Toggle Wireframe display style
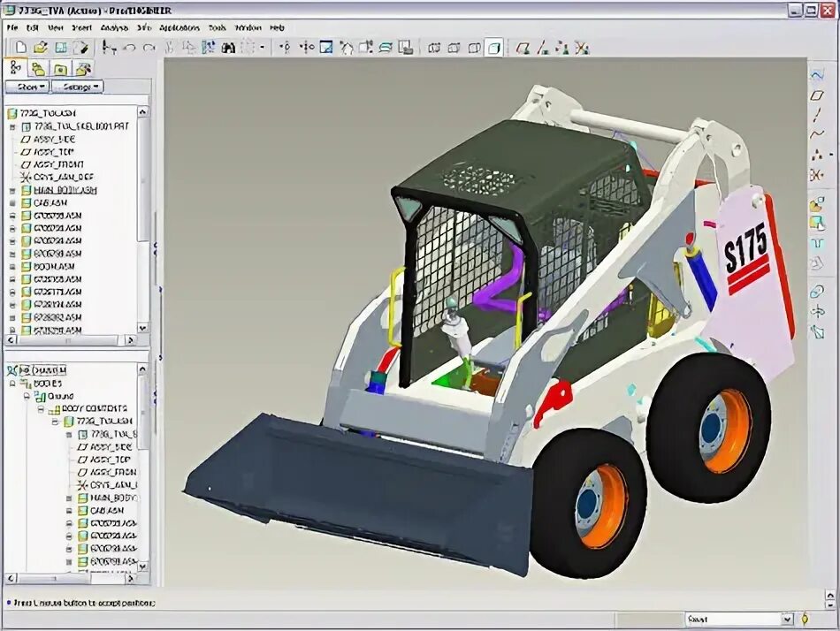840x631 pixels. coord(434,49)
